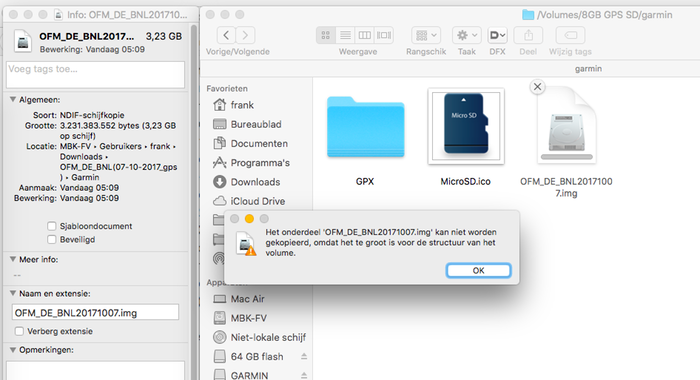The image size is (700, 380).
Task: Select the OFM_DE_BNL20171007.img file icon
Action: tap(567, 126)
